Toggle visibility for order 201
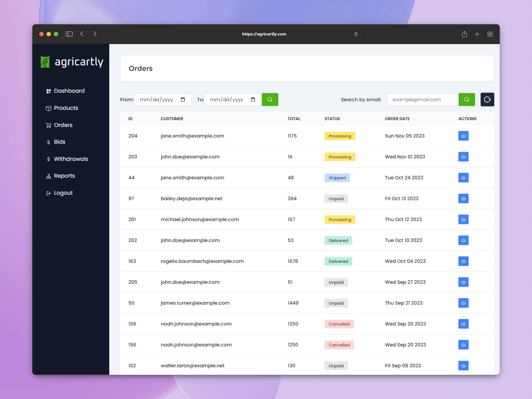Screen dimensions: 532x399 tap(463, 219)
